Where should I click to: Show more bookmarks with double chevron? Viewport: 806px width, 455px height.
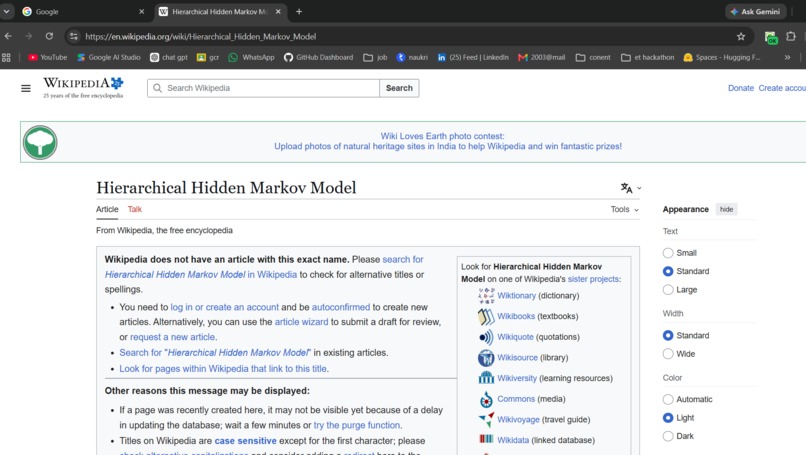(x=787, y=58)
